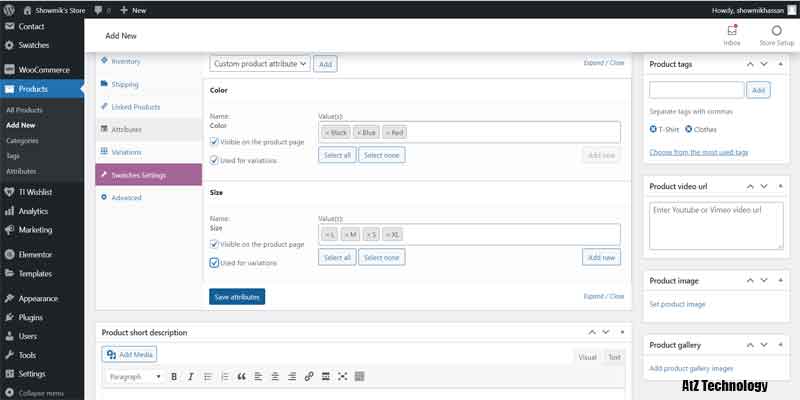This screenshot has width=800, height=400.
Task: Toggle Size's Used for variations checkbox
Action: pos(215,263)
